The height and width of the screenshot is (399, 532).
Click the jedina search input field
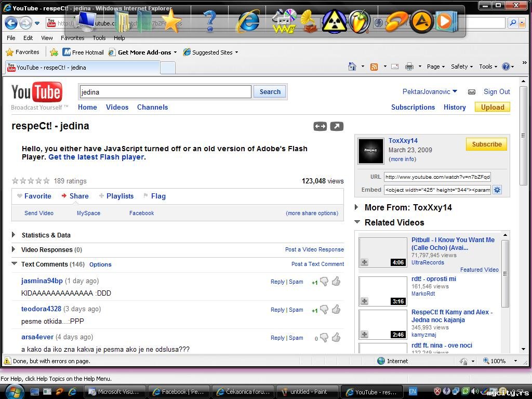[166, 92]
